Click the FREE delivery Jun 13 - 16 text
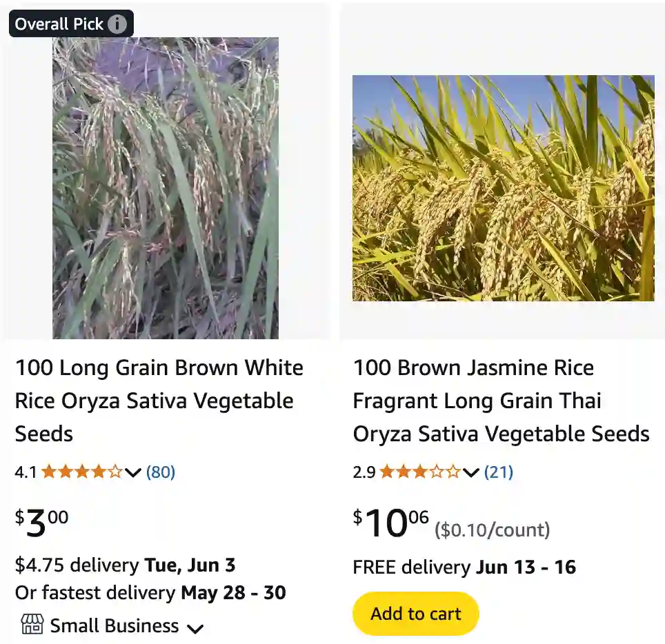 point(464,567)
